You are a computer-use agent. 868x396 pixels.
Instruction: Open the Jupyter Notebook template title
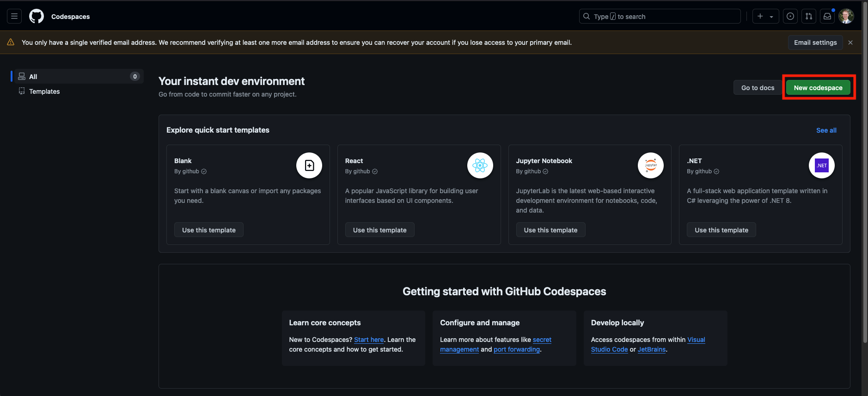click(x=544, y=161)
